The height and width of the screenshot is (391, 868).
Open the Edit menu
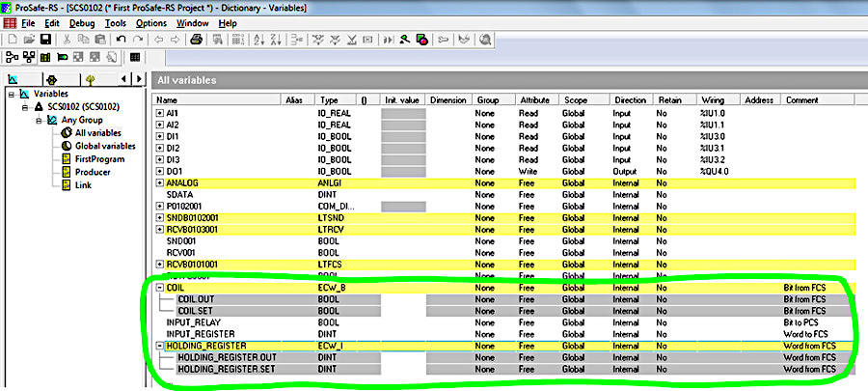(52, 23)
